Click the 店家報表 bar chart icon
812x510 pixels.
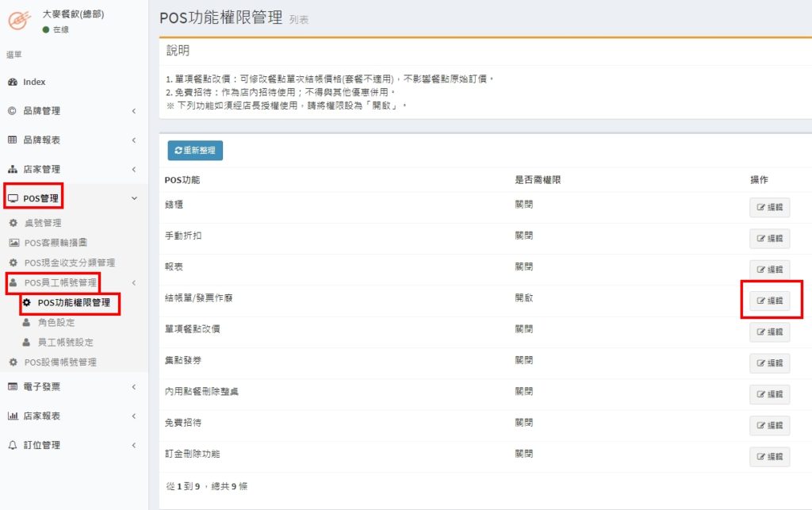click(13, 416)
